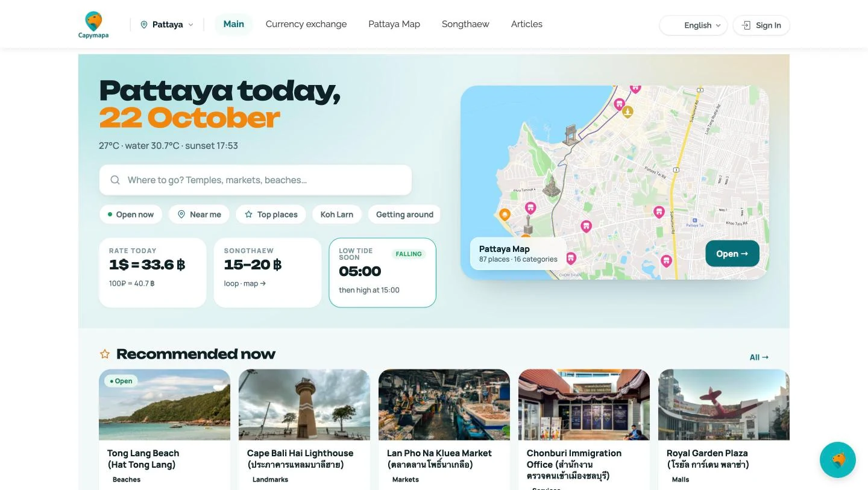Viewport: 868px width, 490px height.
Task: Follow the loop · map link
Action: pyautogui.click(x=245, y=283)
